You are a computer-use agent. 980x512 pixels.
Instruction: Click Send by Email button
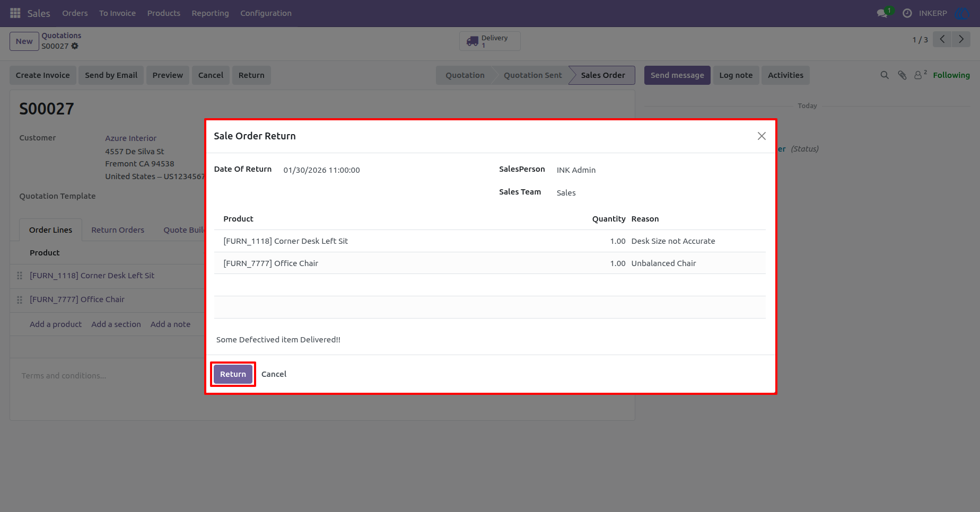tap(111, 75)
